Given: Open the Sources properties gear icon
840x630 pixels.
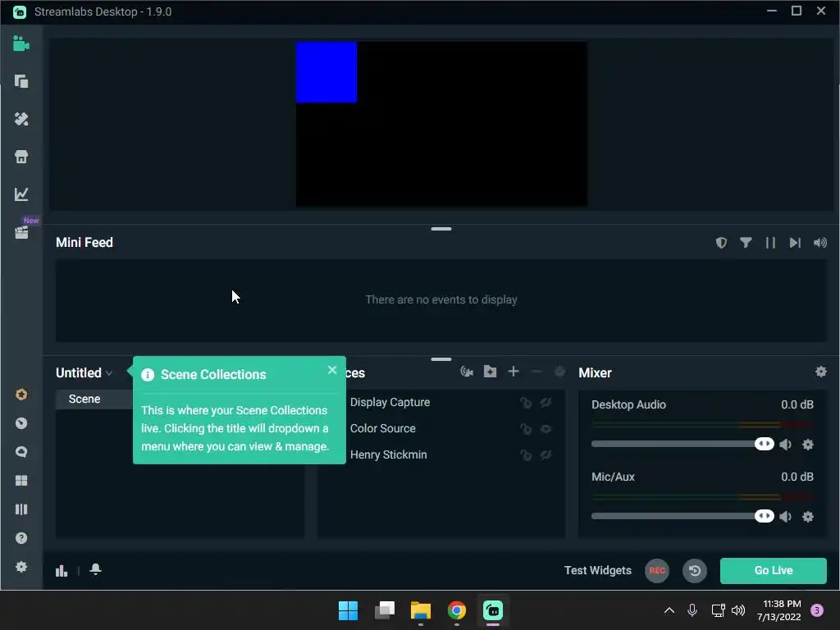Looking at the screenshot, I should [x=559, y=372].
